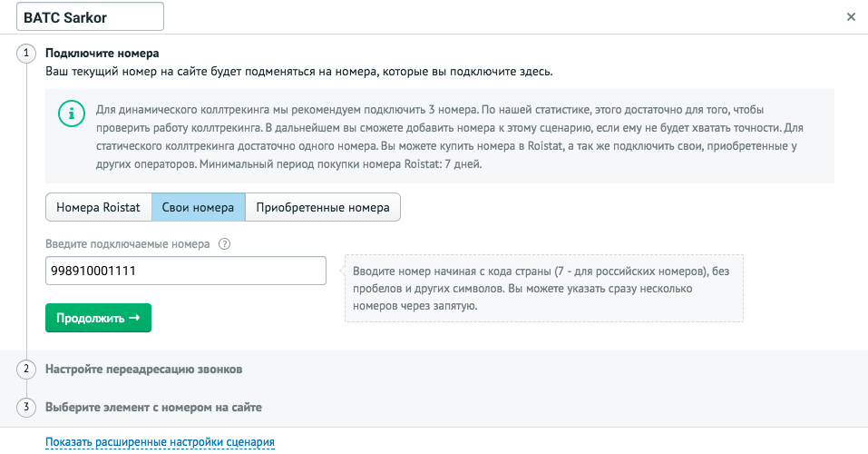Click the Введите подключаемые номера label

tap(128, 244)
